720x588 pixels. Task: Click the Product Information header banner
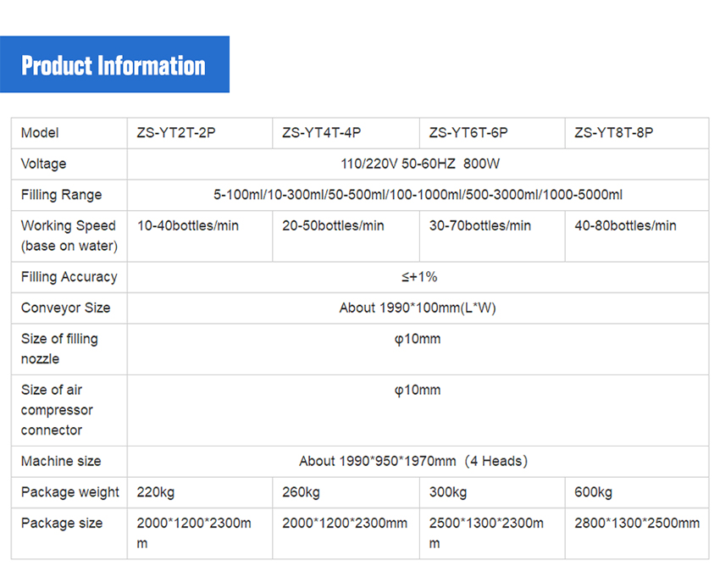pyautogui.click(x=114, y=65)
